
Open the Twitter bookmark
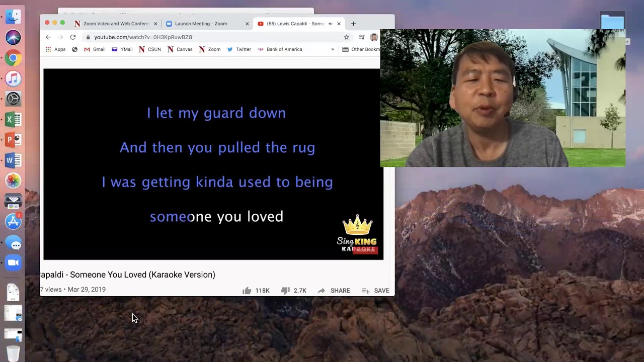[239, 49]
